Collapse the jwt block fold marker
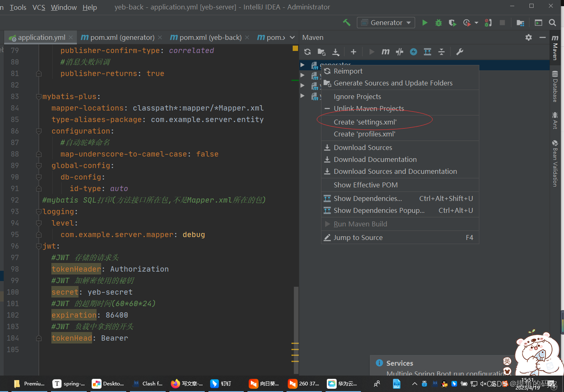This screenshot has height=392, width=564. [x=39, y=246]
